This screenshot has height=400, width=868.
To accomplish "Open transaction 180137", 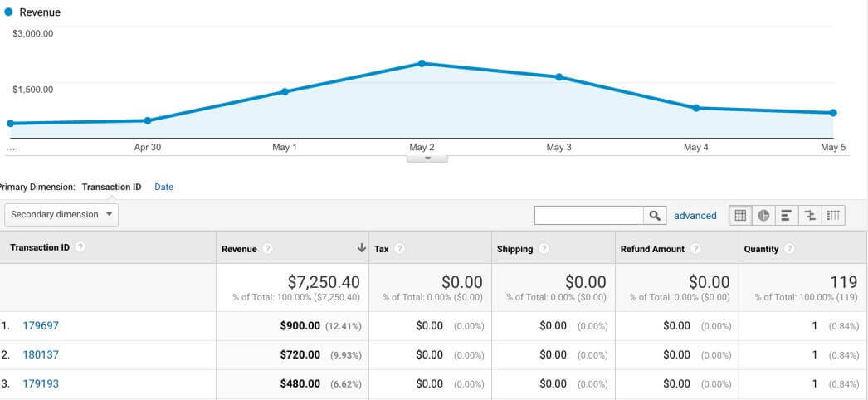I will [x=41, y=355].
